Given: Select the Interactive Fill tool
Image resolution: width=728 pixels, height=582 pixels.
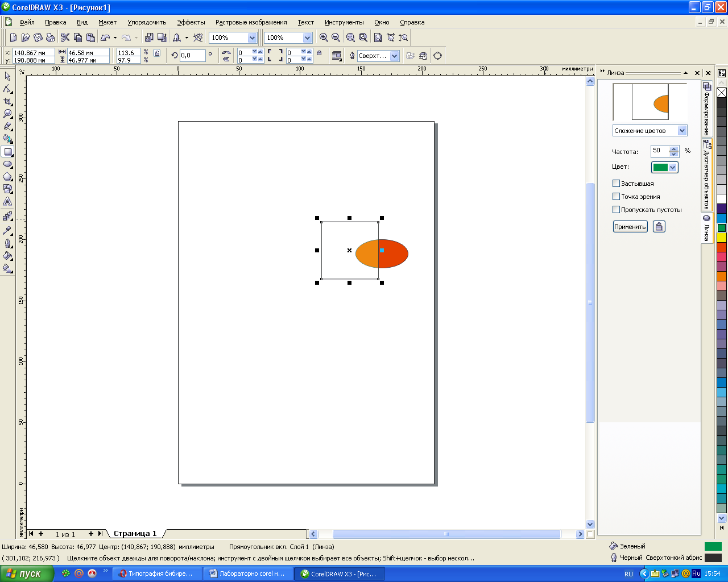Looking at the screenshot, I should tap(7, 268).
